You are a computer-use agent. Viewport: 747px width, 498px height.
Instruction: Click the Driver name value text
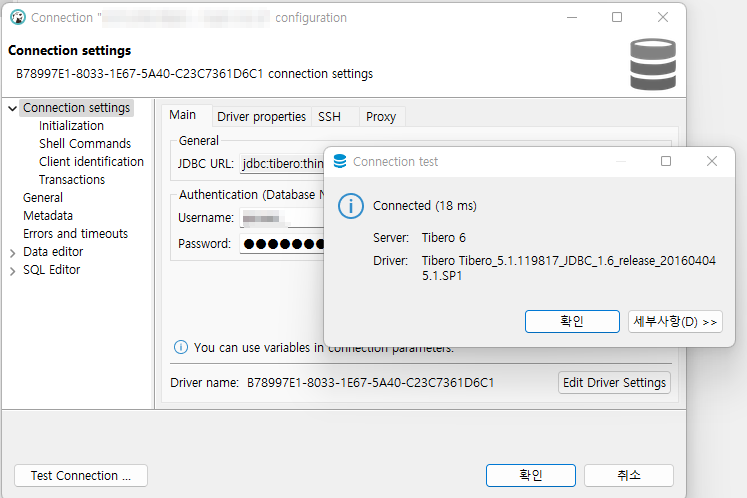tap(371, 383)
